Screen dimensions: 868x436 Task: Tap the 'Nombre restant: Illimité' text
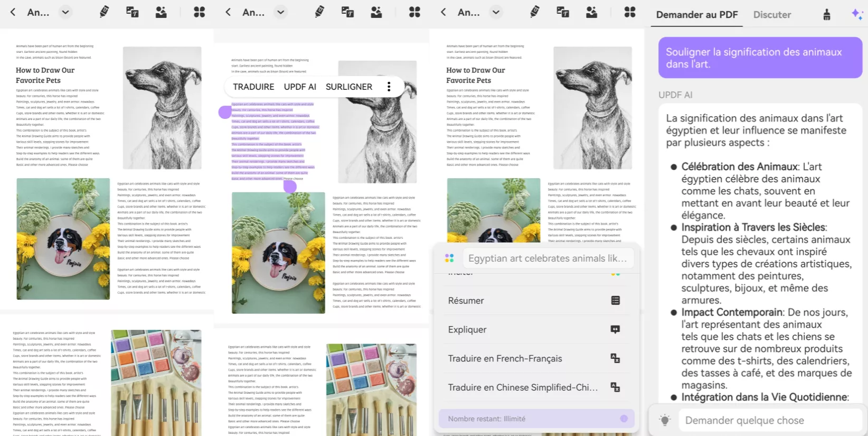click(x=487, y=419)
